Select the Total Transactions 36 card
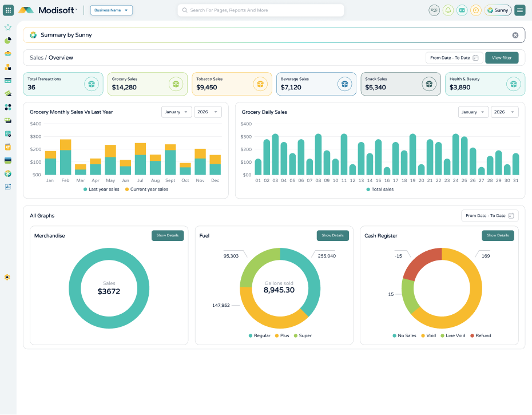 [63, 84]
